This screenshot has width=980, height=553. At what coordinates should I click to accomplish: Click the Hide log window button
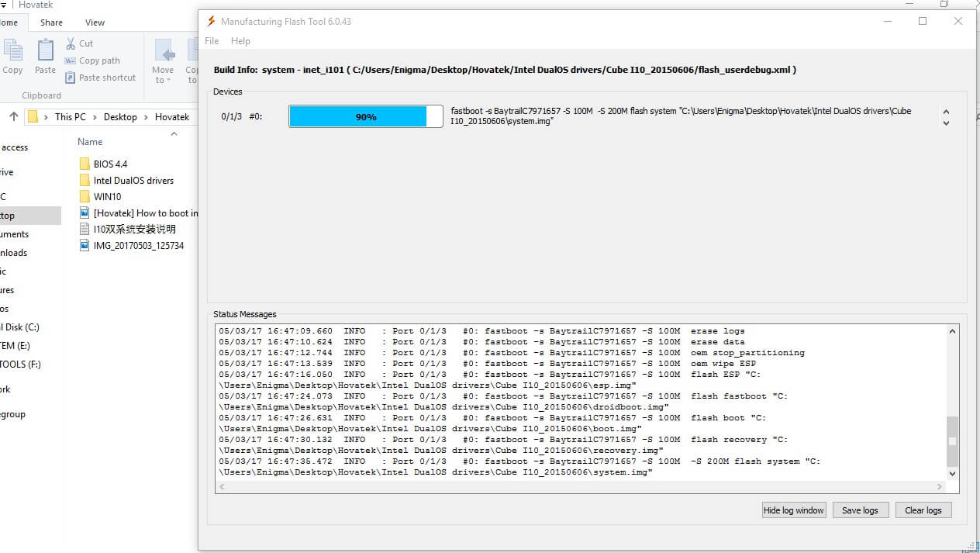[x=794, y=510]
